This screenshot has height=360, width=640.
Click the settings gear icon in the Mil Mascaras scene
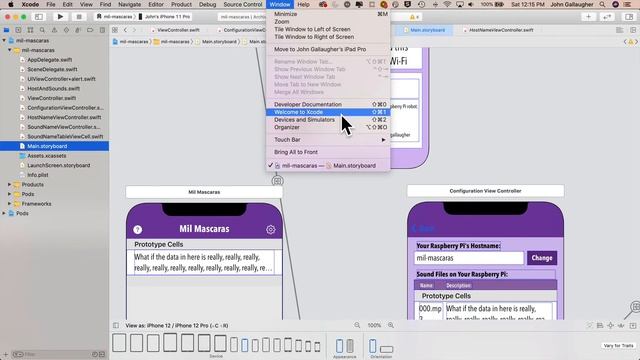(x=271, y=229)
